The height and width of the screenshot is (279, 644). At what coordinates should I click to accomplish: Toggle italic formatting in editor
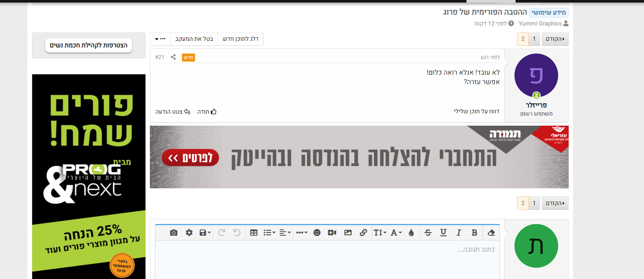coord(459,233)
